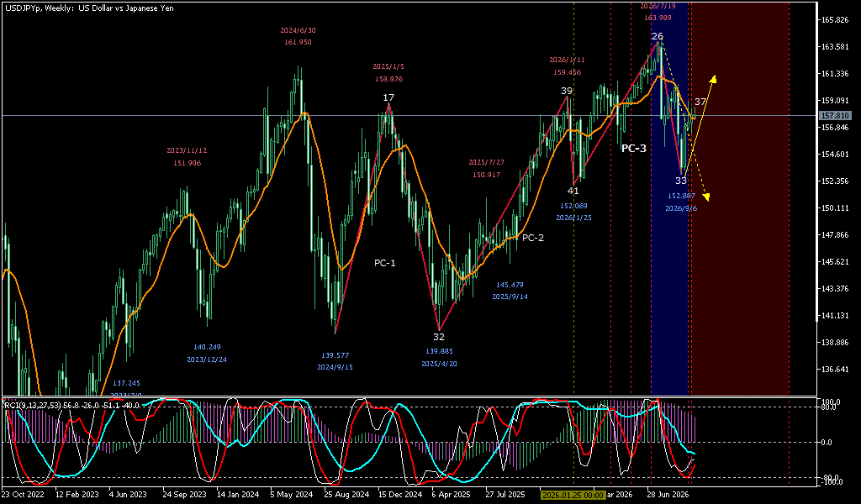Click the 139.577 low label
This screenshot has height=504, width=861.
(x=335, y=355)
